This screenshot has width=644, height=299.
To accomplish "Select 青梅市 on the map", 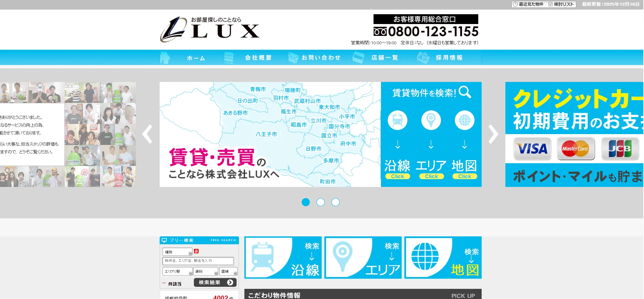I will 258,89.
